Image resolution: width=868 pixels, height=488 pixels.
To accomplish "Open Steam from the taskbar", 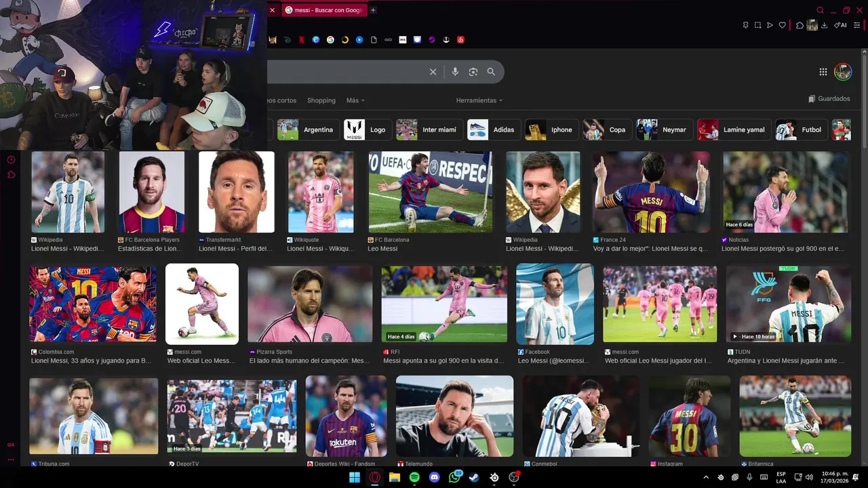I will pos(474,477).
